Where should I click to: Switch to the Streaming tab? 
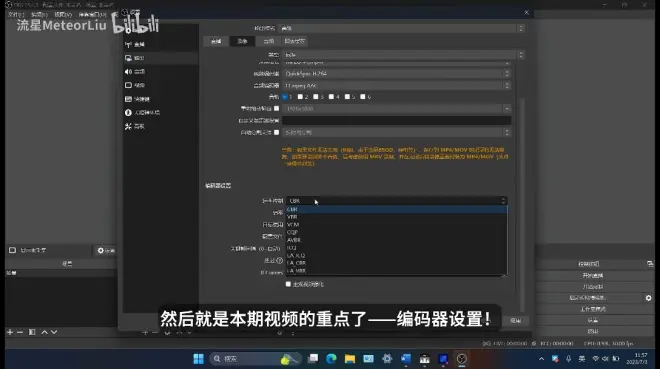(x=216, y=41)
